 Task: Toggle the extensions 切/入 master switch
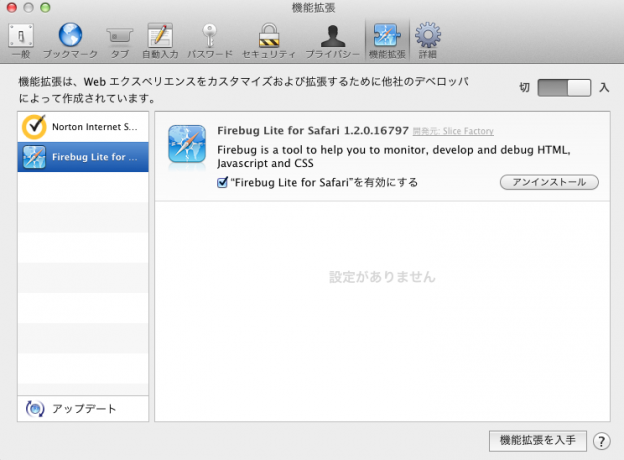tap(564, 88)
